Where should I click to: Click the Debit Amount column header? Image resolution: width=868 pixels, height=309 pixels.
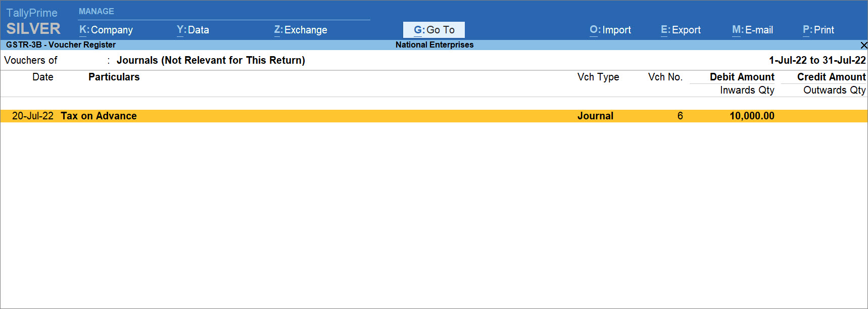click(742, 77)
